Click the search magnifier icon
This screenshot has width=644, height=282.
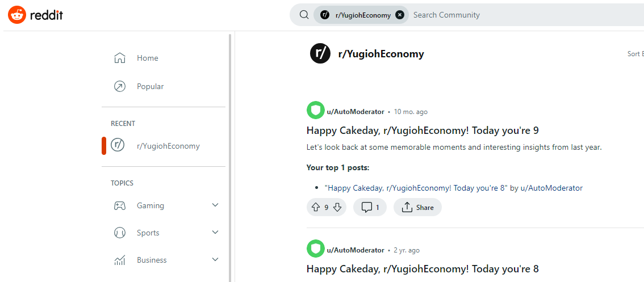(304, 15)
